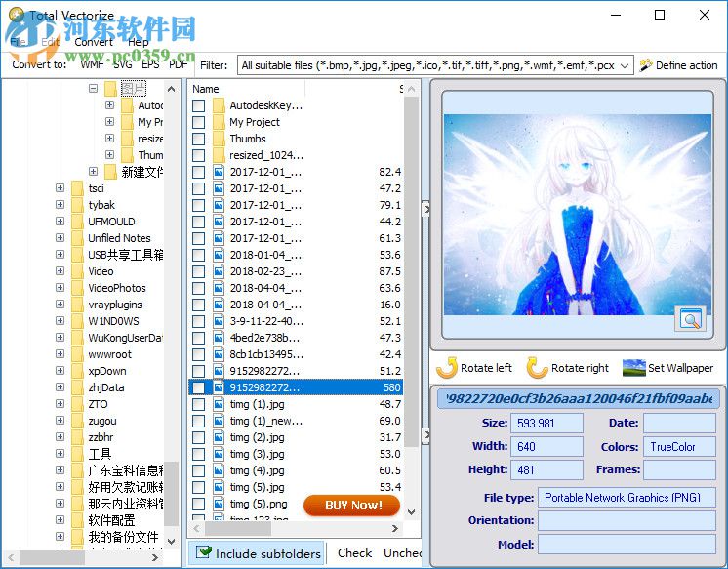
Task: Check the box for timg (2).jpg
Action: [199, 437]
